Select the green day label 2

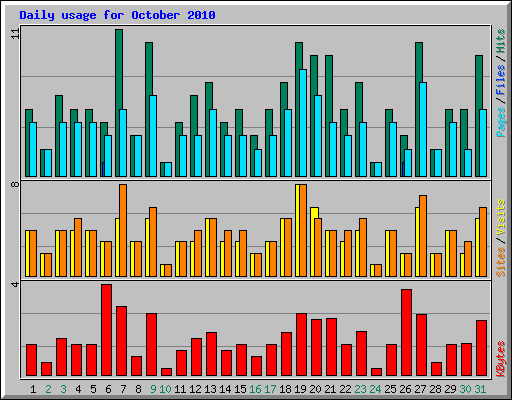tap(48, 389)
